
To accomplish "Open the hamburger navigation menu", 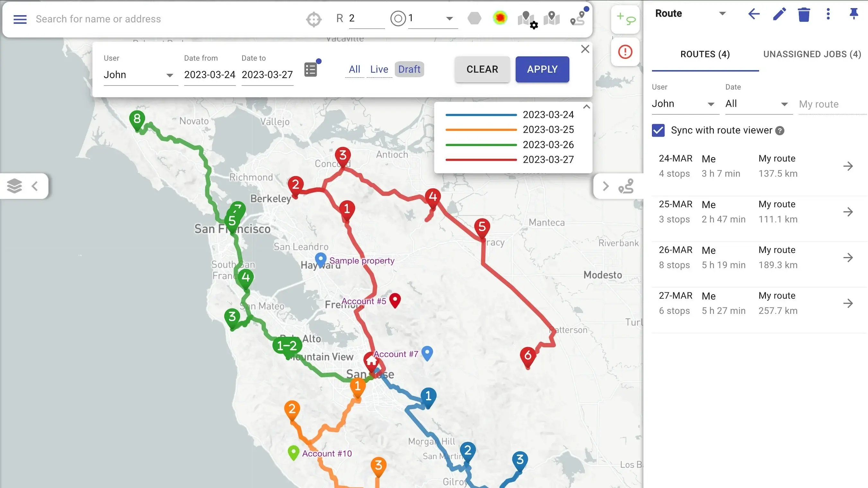I will coord(20,19).
